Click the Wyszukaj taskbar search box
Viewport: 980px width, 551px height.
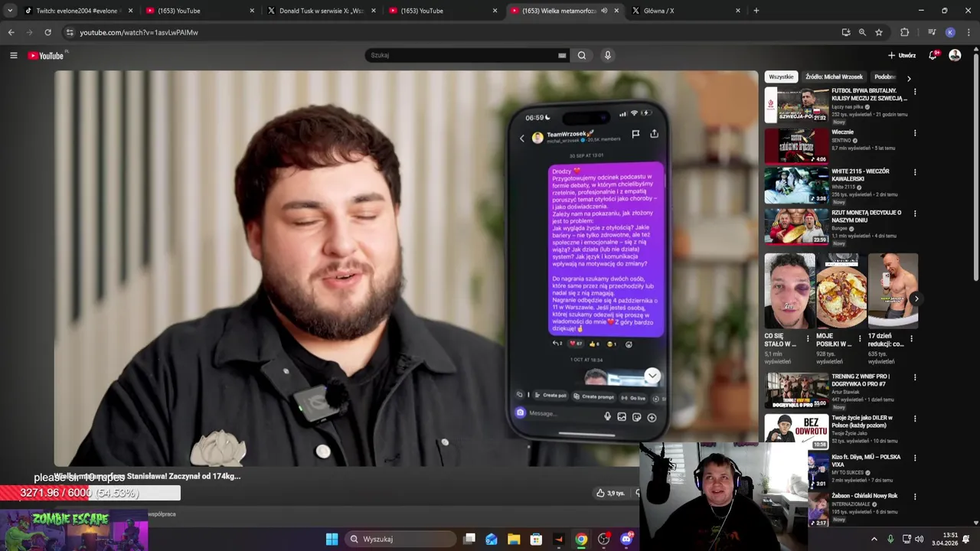point(399,539)
